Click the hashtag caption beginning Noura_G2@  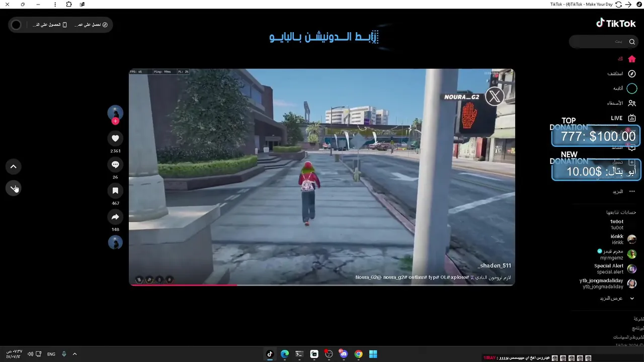(x=433, y=278)
